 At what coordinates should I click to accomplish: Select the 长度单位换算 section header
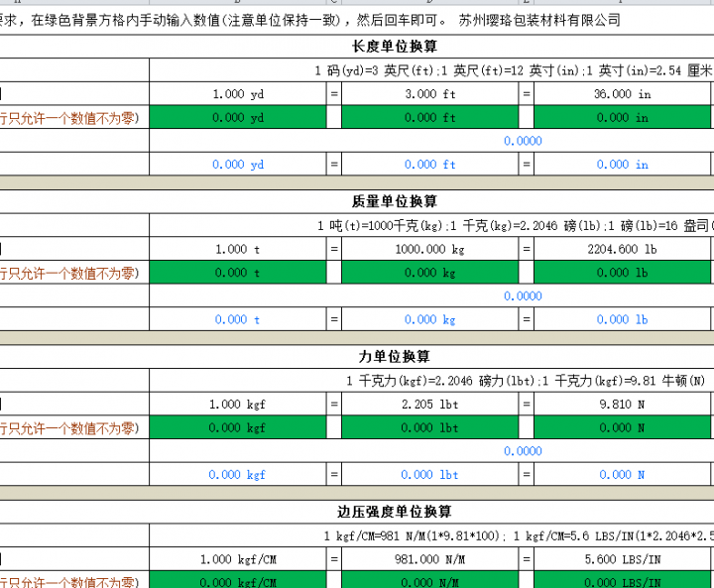394,47
